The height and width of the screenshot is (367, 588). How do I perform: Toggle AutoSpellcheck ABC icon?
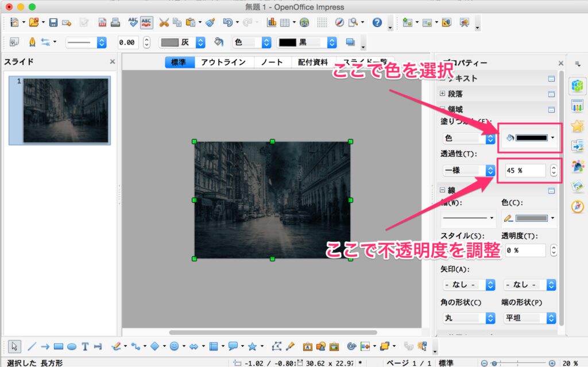tap(146, 23)
